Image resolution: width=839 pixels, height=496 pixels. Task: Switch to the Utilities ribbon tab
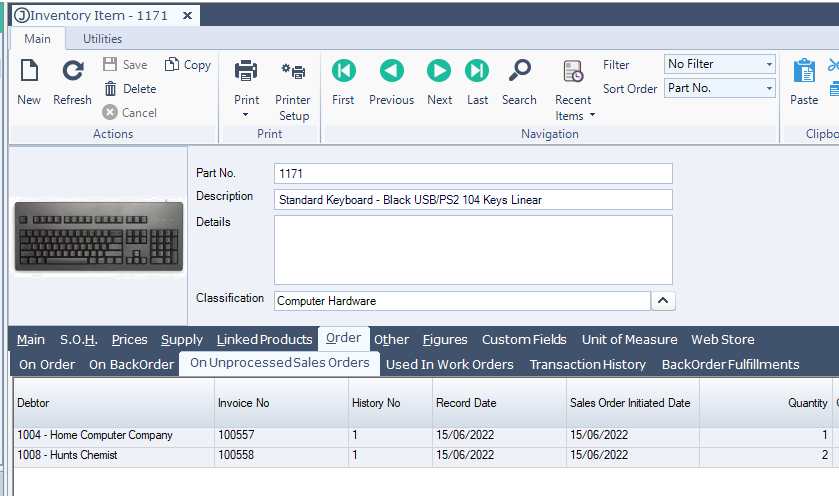[x=102, y=39]
